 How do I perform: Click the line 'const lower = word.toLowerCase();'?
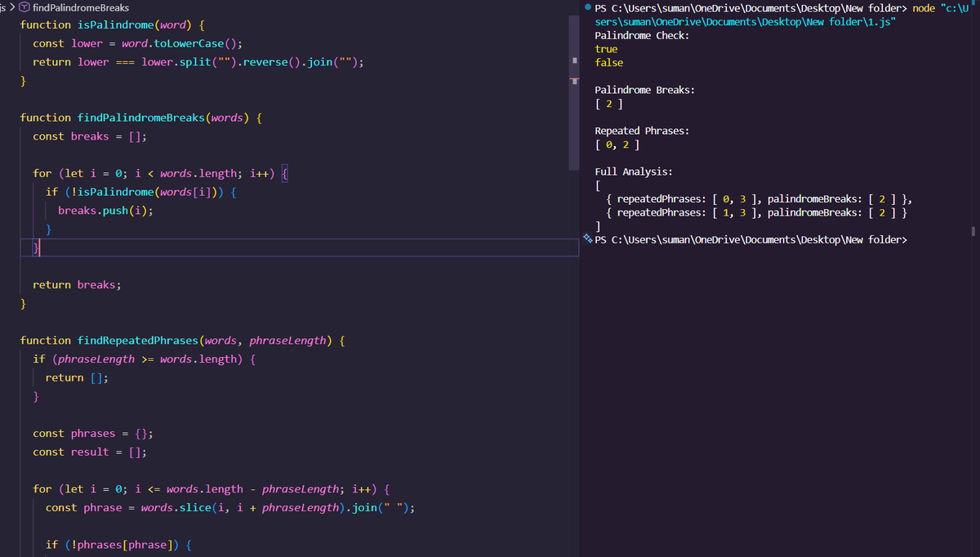point(137,43)
